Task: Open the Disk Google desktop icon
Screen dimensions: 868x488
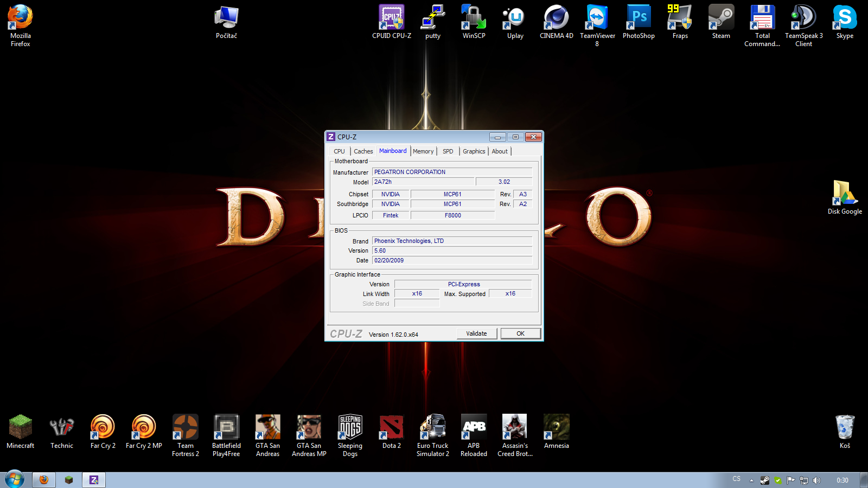Action: [x=845, y=194]
